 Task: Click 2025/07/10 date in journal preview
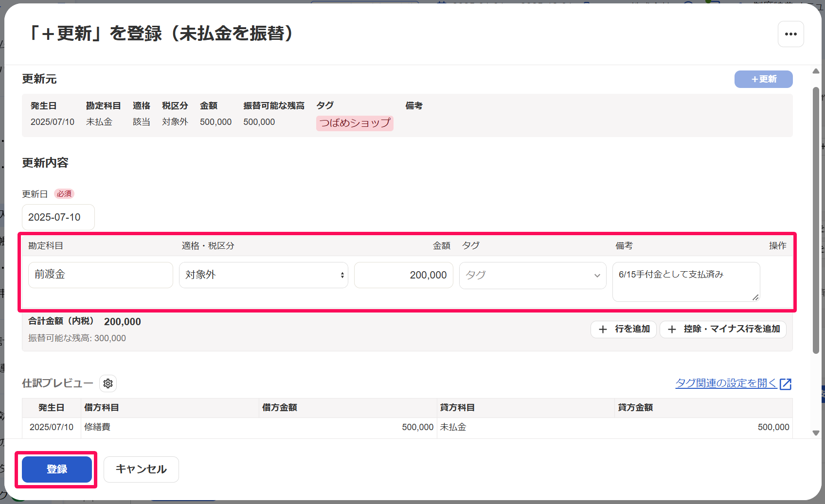(52, 427)
